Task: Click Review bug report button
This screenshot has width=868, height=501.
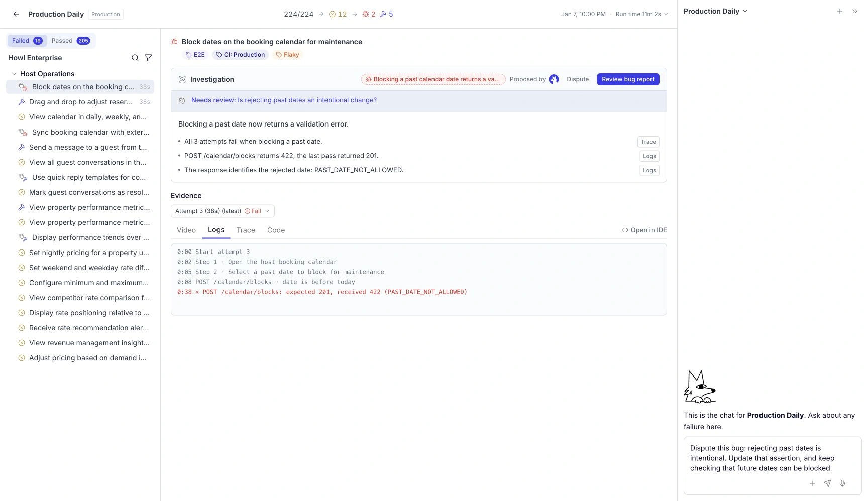Action: coord(628,79)
